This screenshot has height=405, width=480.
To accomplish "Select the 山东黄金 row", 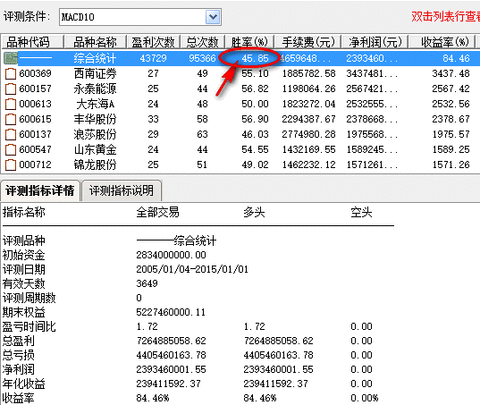I will point(240,150).
